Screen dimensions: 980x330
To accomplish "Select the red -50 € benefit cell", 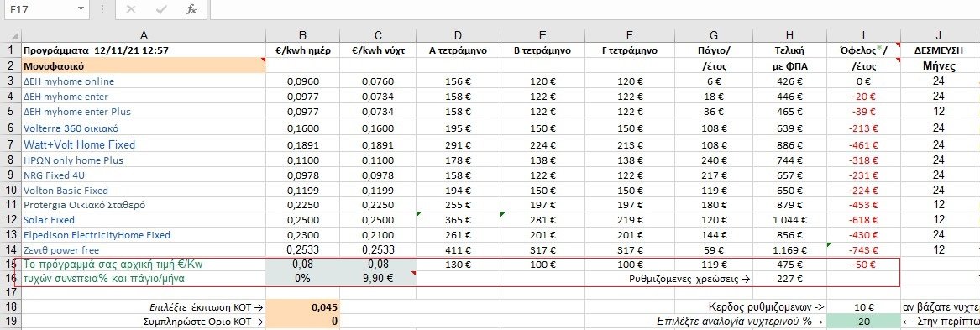I will coord(863,265).
